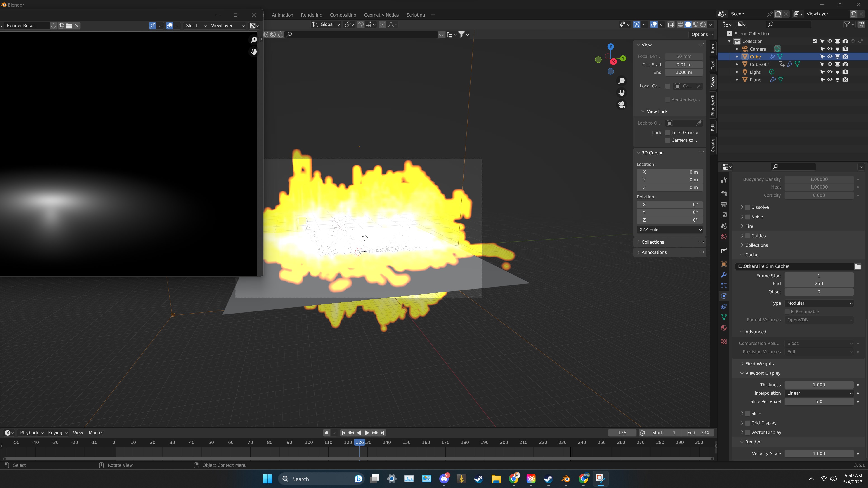
Task: Hide the Light object in viewport
Action: click(x=830, y=72)
